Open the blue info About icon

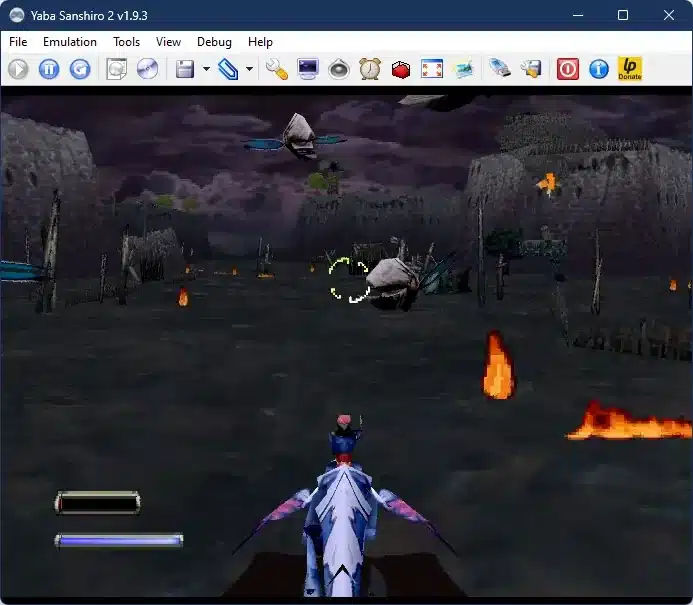pos(599,69)
